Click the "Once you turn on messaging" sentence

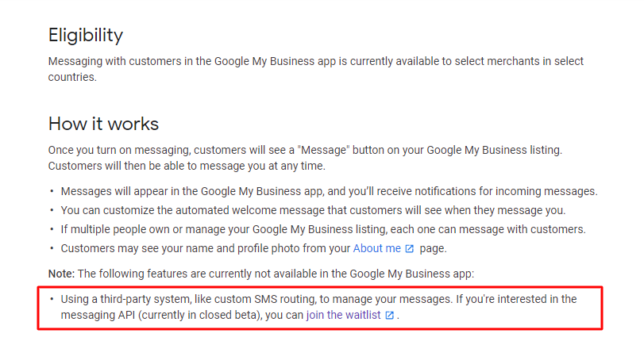point(305,150)
